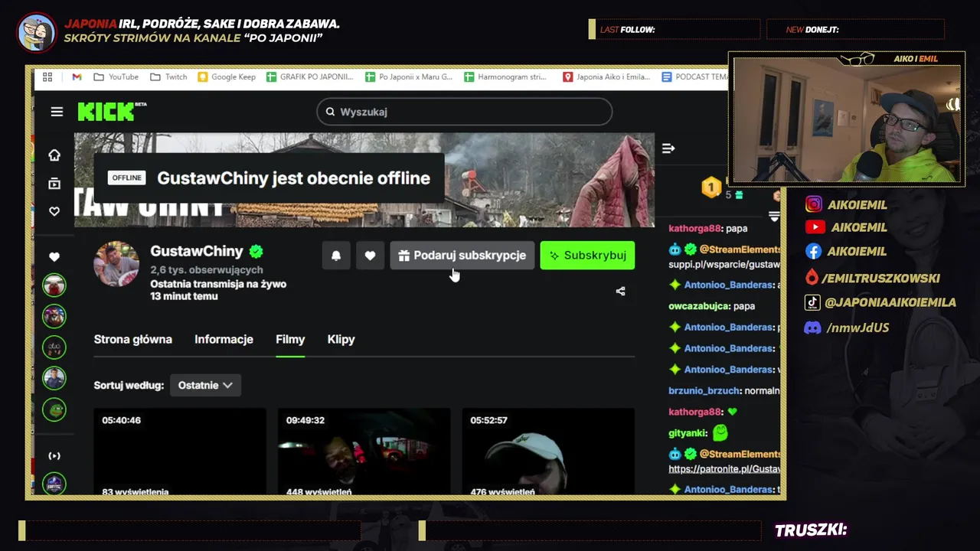Image resolution: width=980 pixels, height=551 pixels.
Task: Open the Twitch bookmarks folder
Action: click(168, 77)
